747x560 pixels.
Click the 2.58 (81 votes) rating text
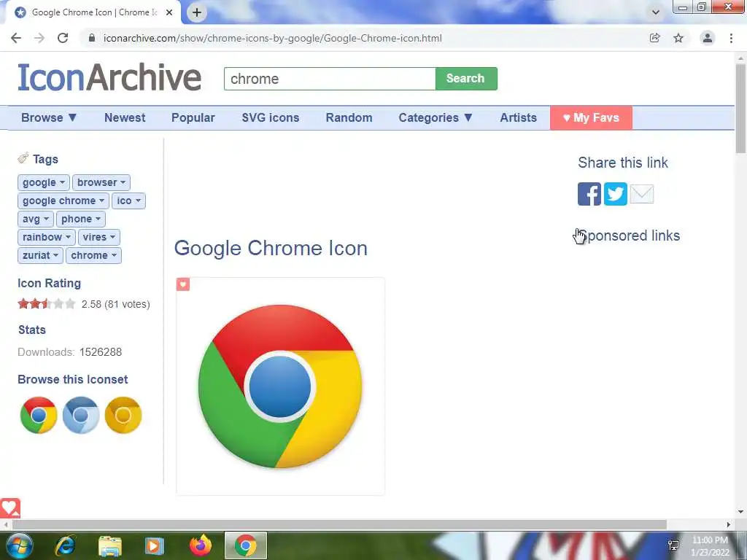[116, 304]
